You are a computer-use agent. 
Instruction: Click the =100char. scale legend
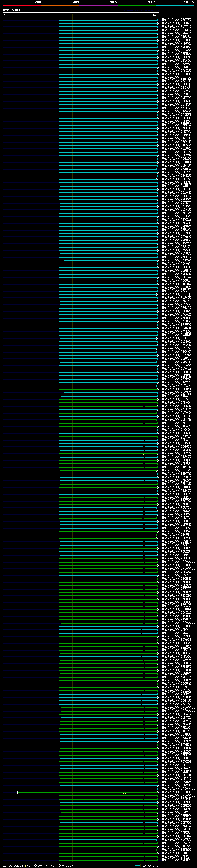point(146,865)
